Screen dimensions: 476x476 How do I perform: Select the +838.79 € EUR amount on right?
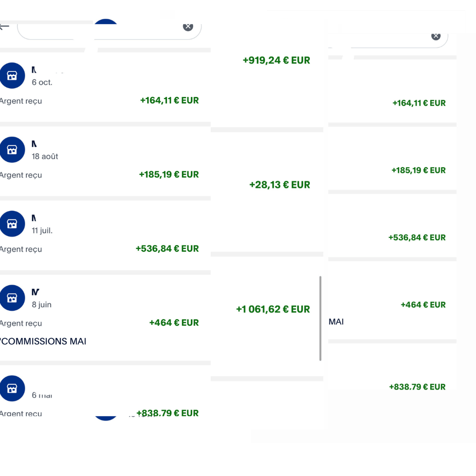click(x=417, y=387)
